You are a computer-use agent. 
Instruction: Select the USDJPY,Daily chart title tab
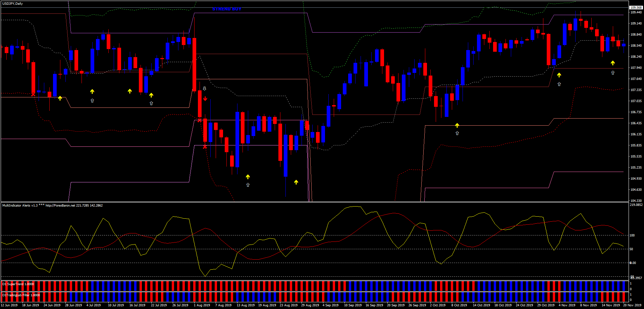pyautogui.click(x=12, y=3)
